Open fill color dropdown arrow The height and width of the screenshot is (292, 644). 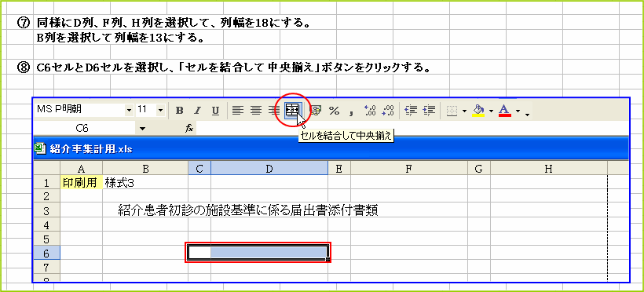coord(491,111)
